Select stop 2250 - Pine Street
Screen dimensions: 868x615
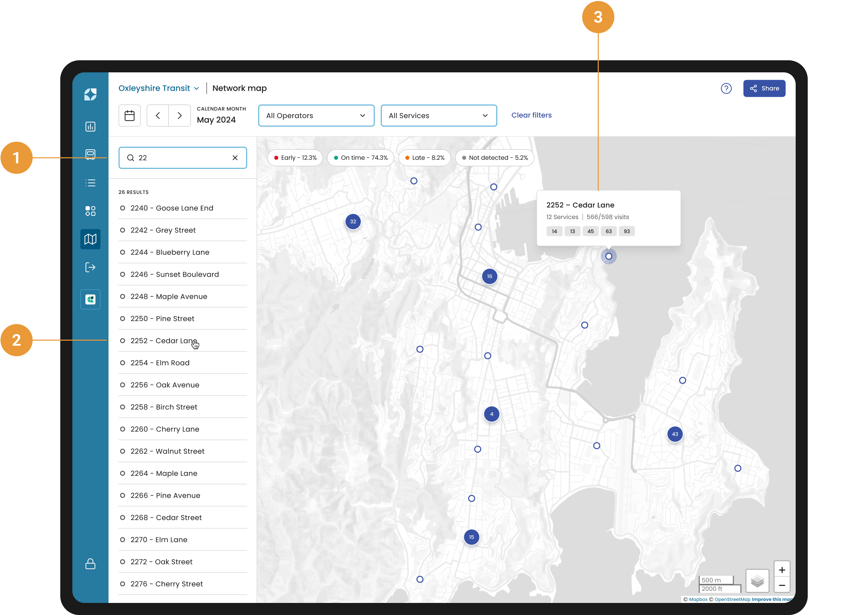[183, 319]
